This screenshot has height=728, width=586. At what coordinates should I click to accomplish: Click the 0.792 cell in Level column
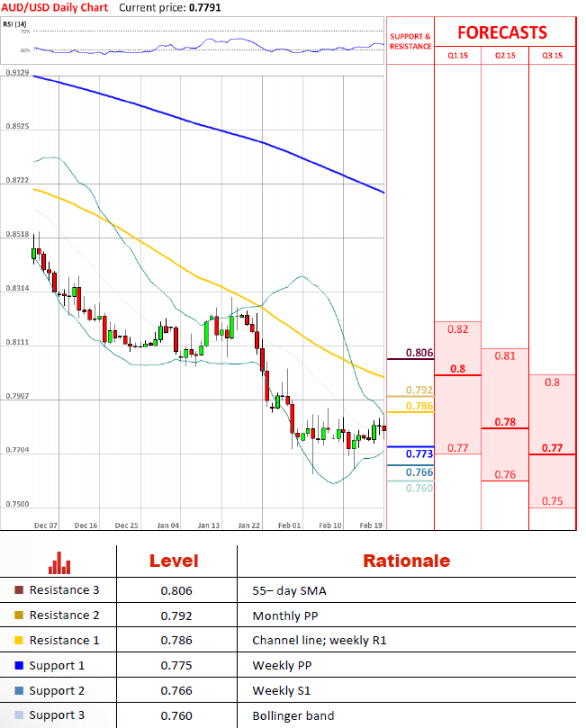[x=176, y=616]
